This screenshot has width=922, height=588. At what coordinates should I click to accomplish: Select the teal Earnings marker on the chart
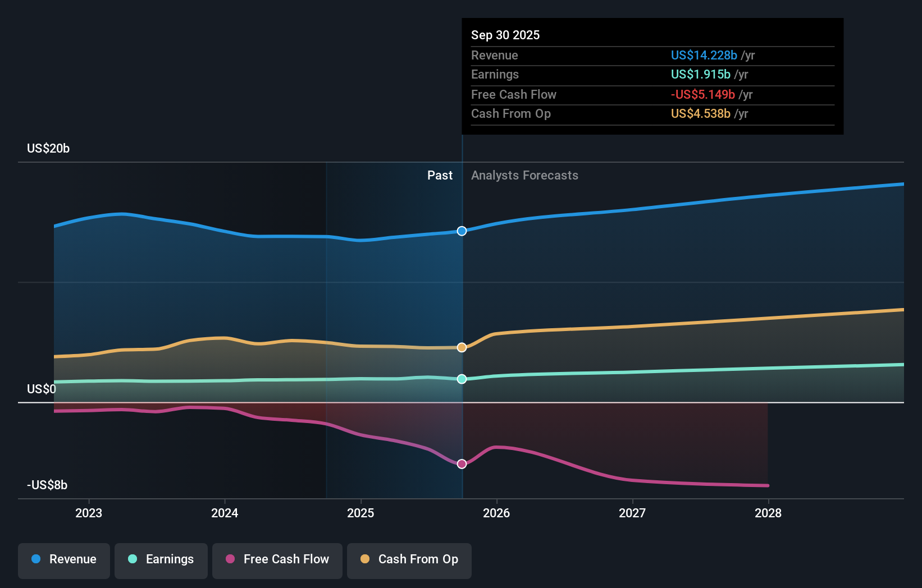tap(462, 379)
